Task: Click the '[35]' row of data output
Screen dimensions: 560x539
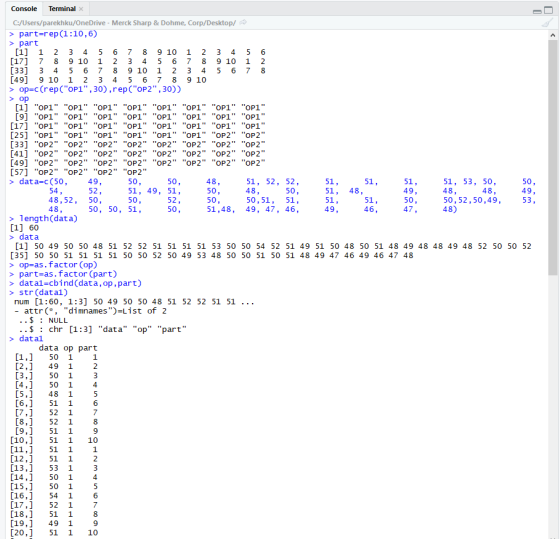Action: click(x=212, y=255)
